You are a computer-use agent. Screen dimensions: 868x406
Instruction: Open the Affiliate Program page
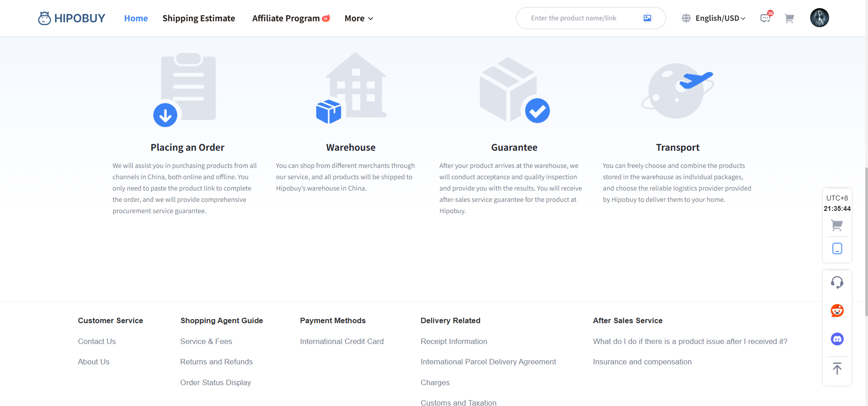291,18
